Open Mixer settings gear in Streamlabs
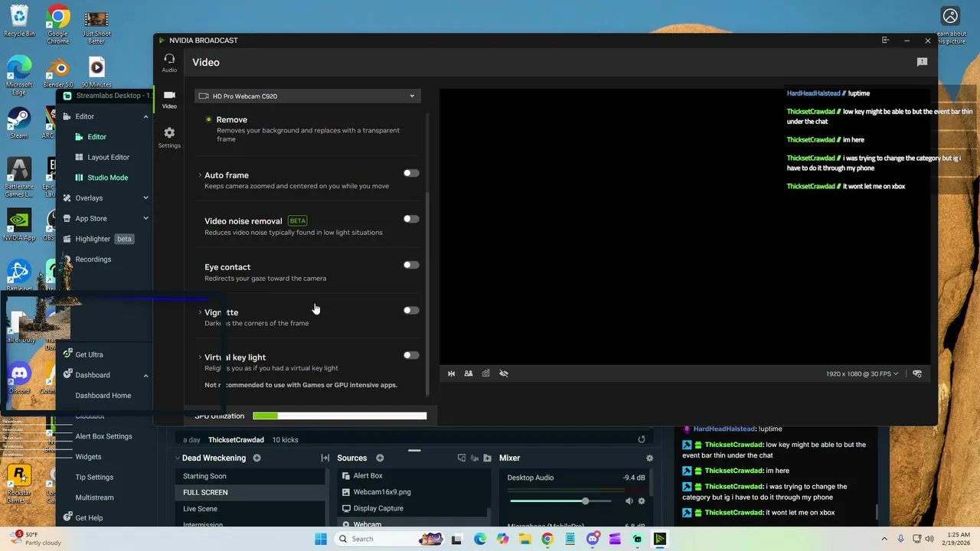Viewport: 980px width, 551px height. click(649, 458)
